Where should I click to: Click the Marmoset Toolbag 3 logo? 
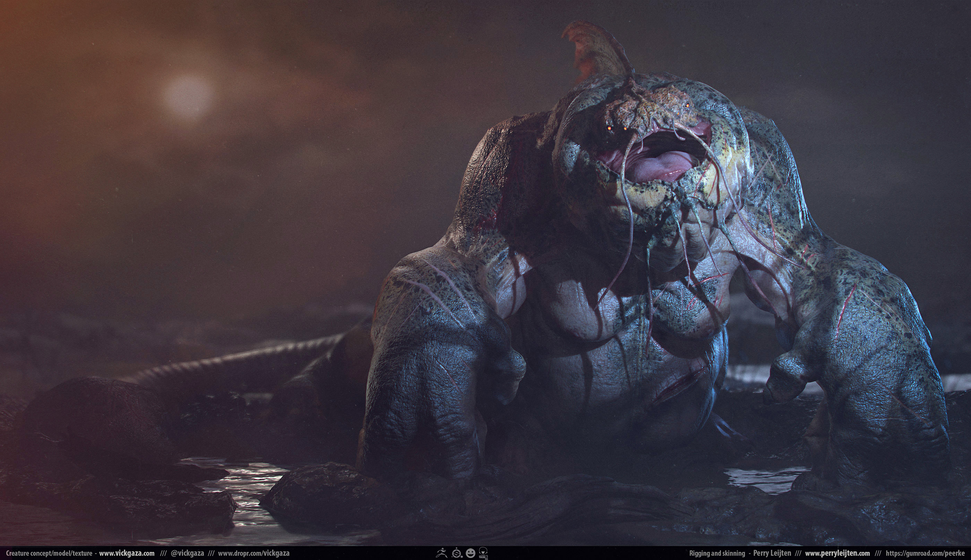coord(484,553)
